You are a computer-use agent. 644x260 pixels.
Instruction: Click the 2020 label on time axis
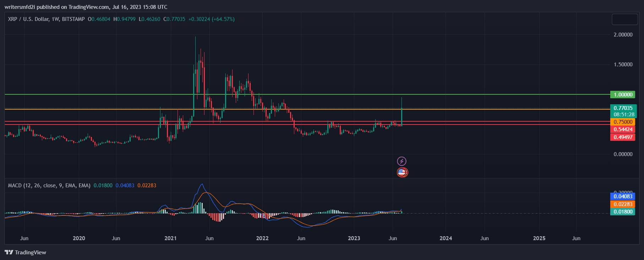click(x=79, y=238)
